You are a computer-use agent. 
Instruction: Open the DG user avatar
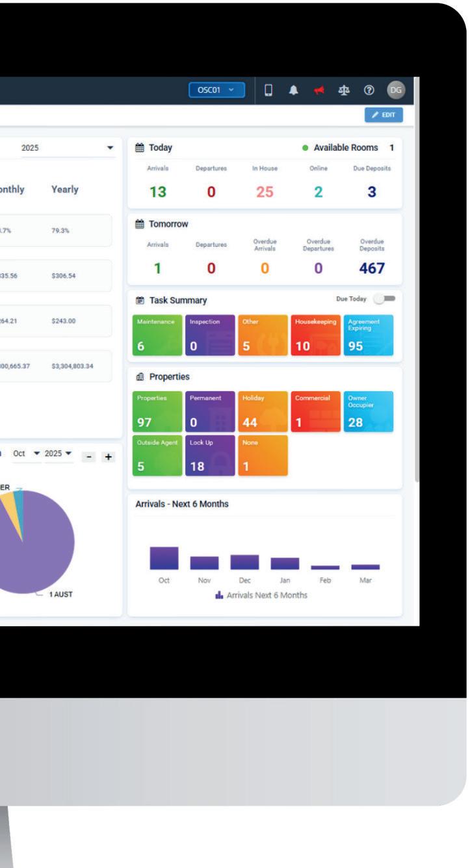point(393,89)
